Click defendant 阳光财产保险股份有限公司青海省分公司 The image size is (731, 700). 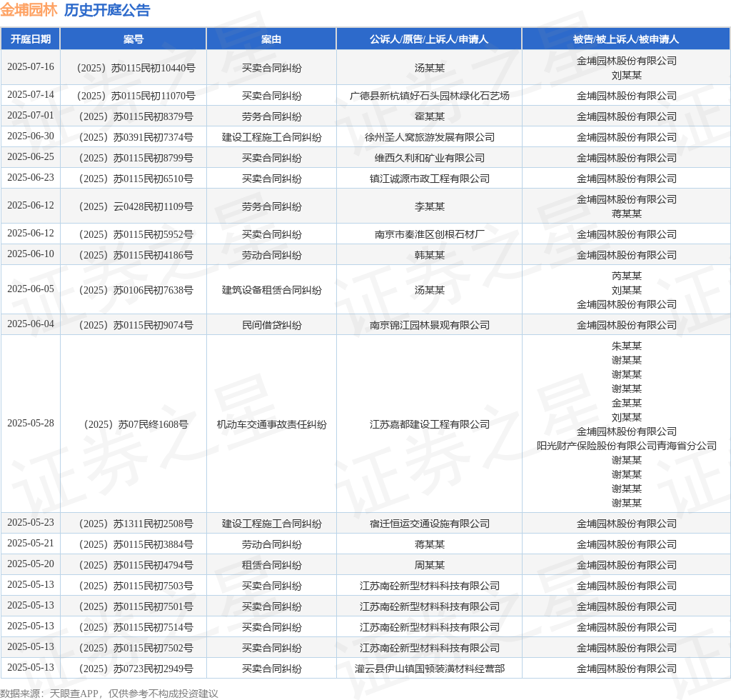(x=627, y=446)
